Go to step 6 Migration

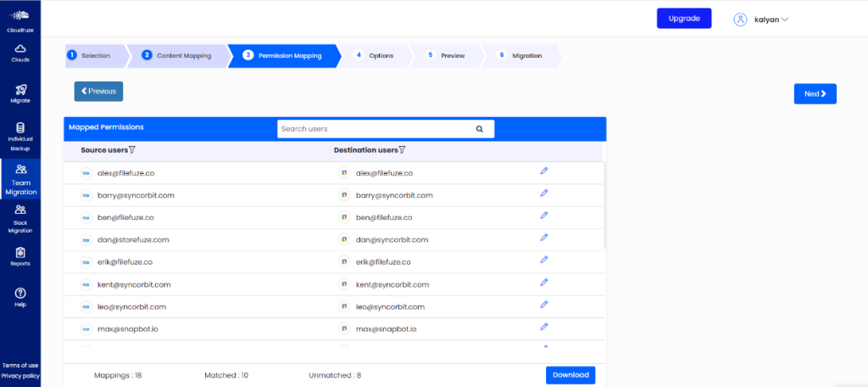(x=520, y=55)
